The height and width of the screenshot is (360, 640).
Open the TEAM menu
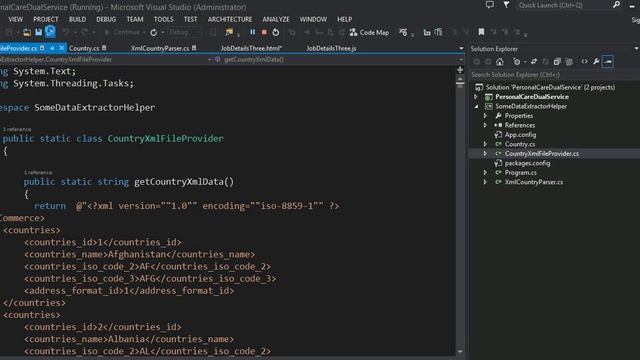135,19
